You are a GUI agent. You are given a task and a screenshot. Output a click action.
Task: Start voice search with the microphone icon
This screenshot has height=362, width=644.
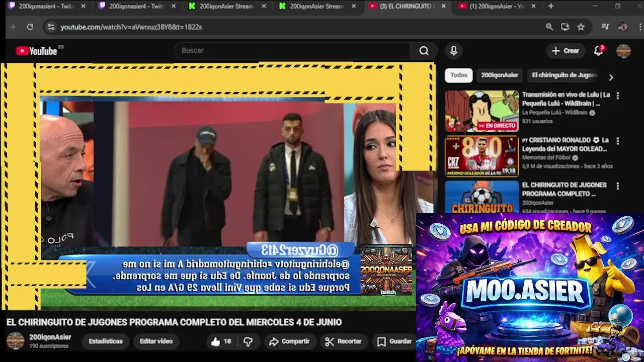click(454, 50)
